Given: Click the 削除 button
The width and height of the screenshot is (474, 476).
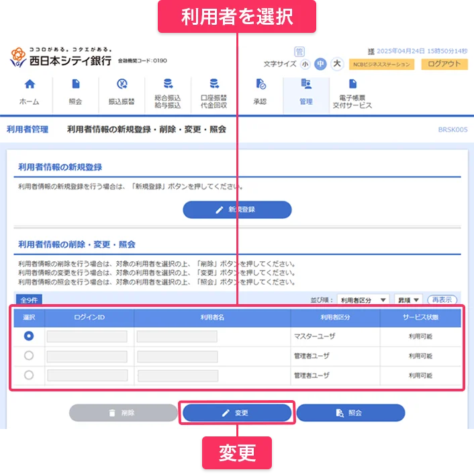Looking at the screenshot, I should point(124,413).
